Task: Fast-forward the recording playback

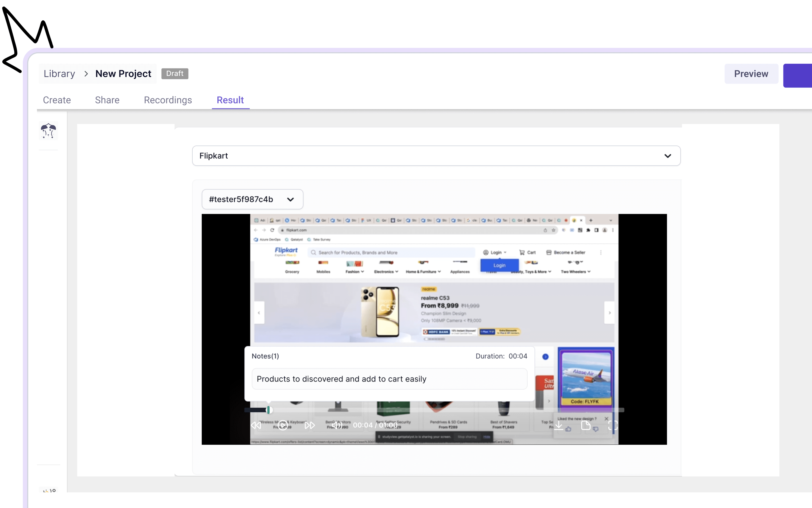Action: tap(310, 425)
